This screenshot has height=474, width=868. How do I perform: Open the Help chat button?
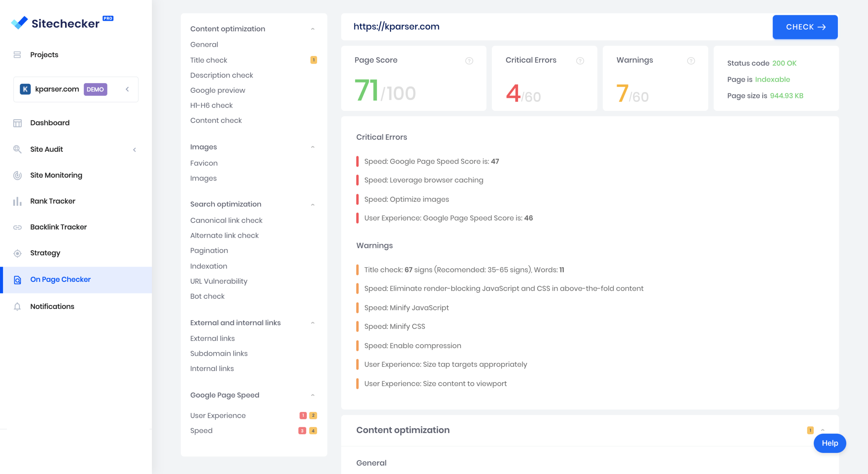coord(830,443)
